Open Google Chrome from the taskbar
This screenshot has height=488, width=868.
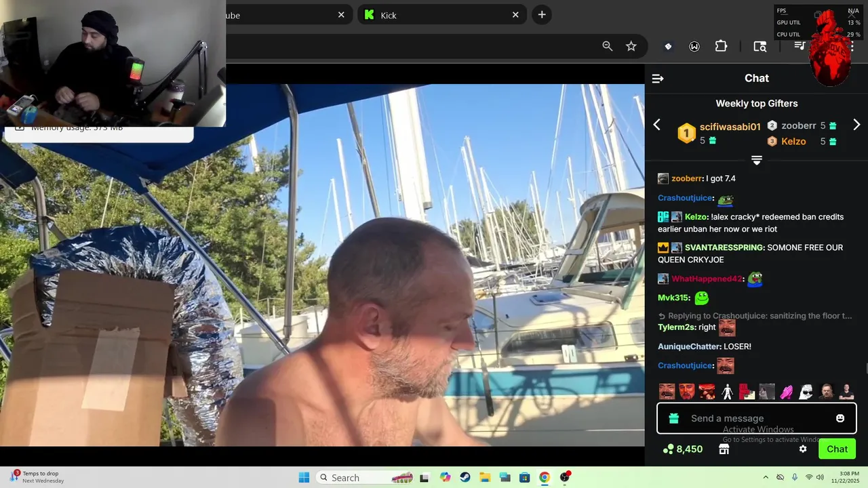click(544, 477)
